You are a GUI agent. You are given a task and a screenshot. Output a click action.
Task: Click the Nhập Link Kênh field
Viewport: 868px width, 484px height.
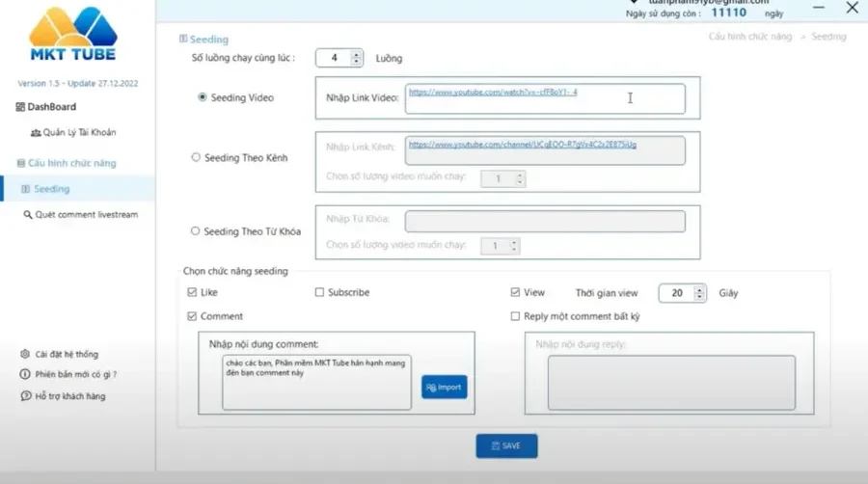point(545,150)
